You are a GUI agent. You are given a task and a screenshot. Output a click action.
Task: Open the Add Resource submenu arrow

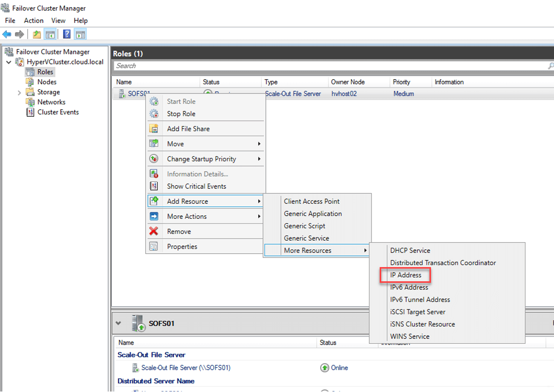click(259, 201)
